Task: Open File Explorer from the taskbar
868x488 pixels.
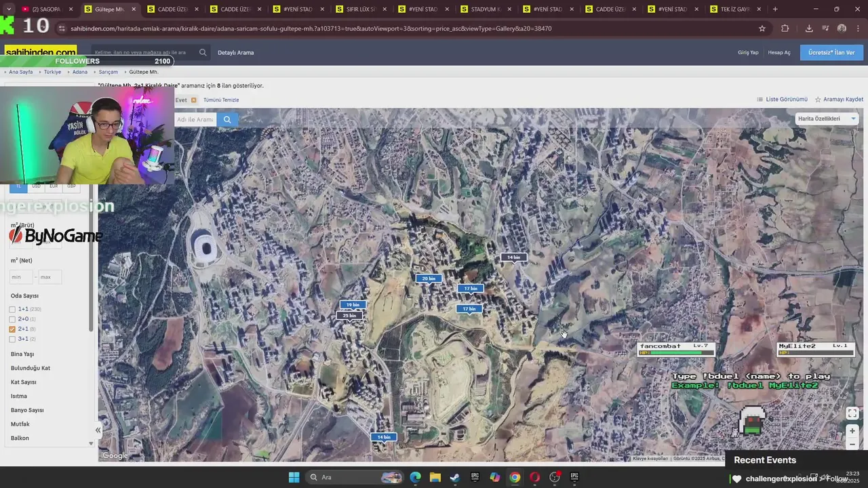Action: (x=435, y=477)
